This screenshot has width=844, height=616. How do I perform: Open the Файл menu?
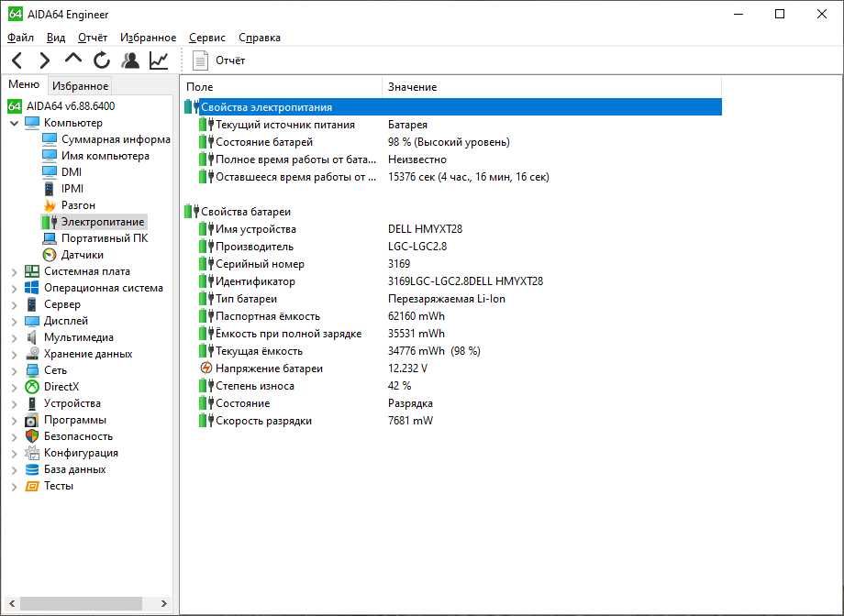tap(20, 37)
